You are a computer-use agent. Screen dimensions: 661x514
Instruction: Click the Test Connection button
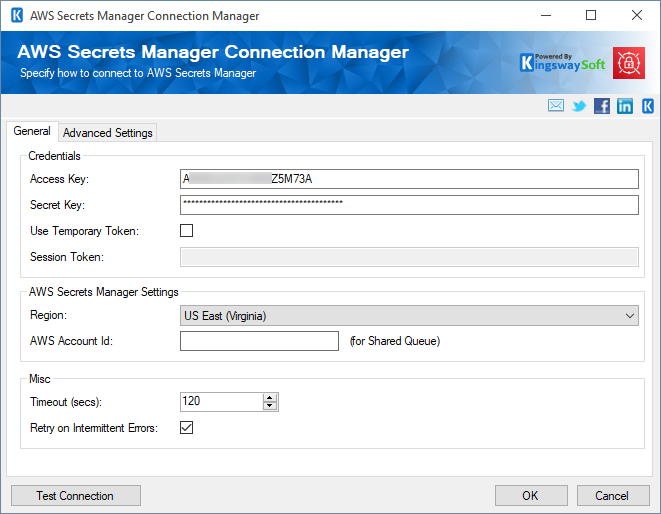75,495
